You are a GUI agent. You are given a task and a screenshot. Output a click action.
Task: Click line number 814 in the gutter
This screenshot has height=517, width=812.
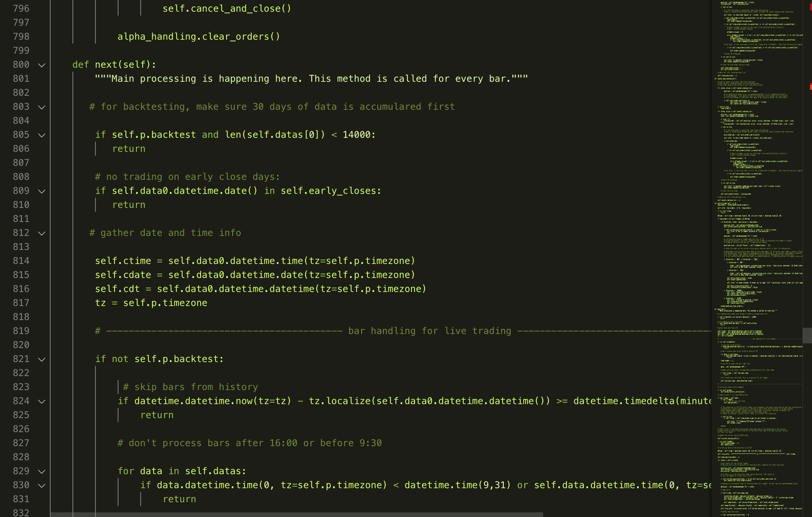point(21,261)
